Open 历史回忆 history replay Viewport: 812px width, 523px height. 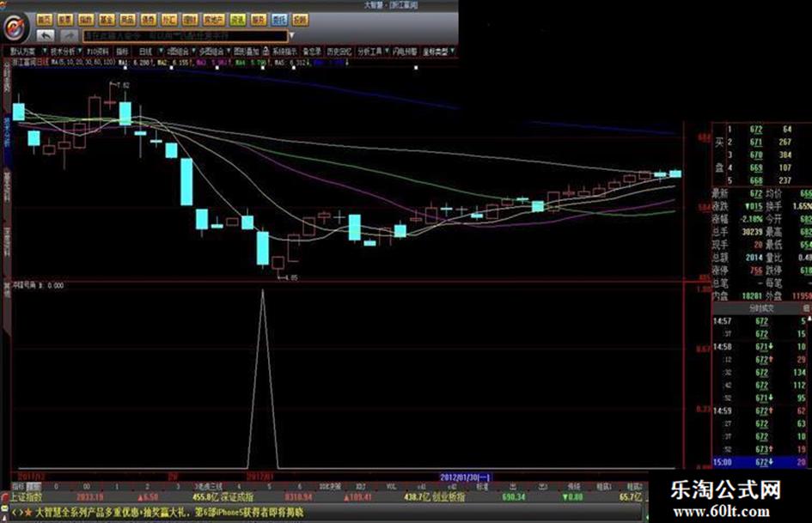point(339,52)
